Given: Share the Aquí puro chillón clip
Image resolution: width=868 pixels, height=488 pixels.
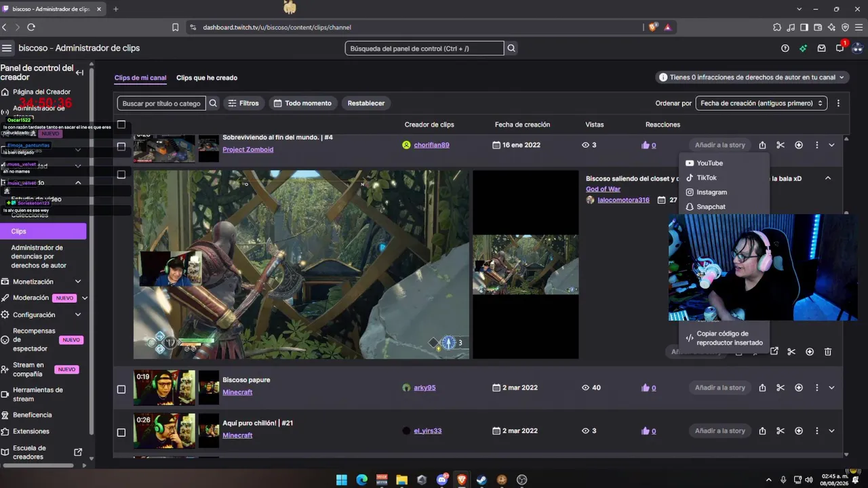Looking at the screenshot, I should [x=762, y=430].
